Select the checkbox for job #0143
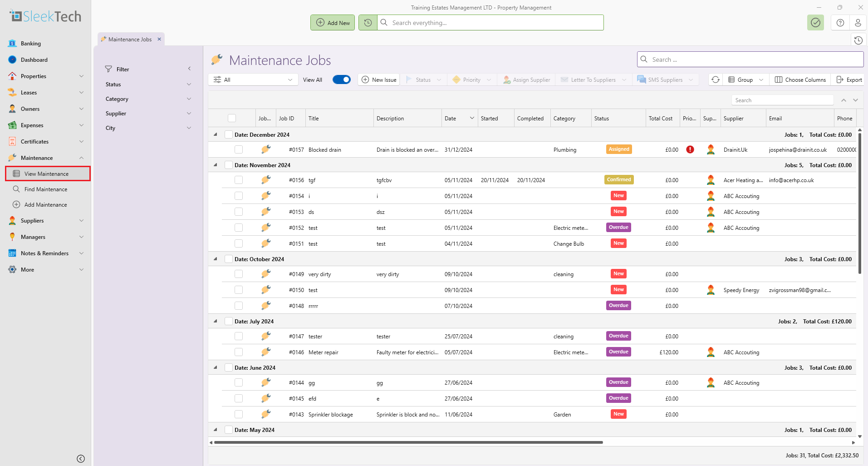 pos(239,414)
